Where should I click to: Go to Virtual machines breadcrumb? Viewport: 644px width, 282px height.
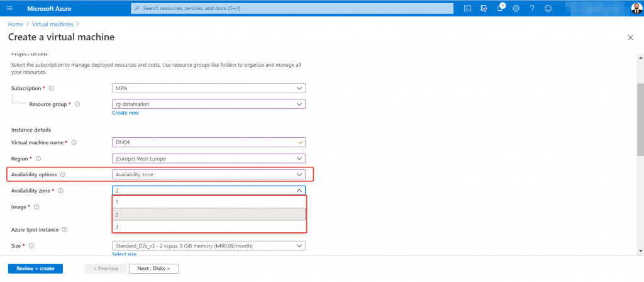tap(53, 25)
